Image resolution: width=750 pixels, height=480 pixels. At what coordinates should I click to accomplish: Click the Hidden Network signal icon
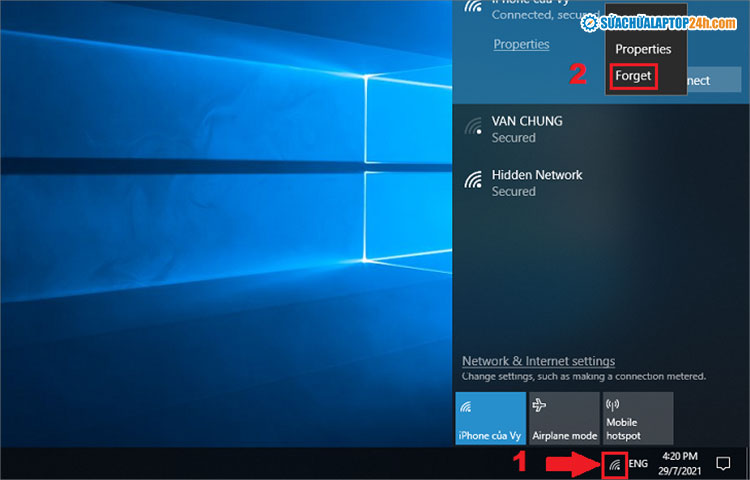pyautogui.click(x=473, y=181)
